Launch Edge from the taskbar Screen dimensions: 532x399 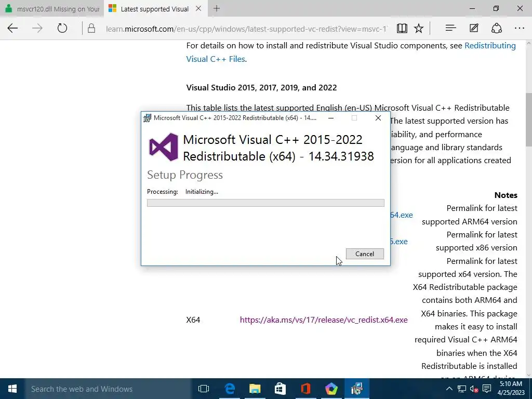(x=230, y=389)
